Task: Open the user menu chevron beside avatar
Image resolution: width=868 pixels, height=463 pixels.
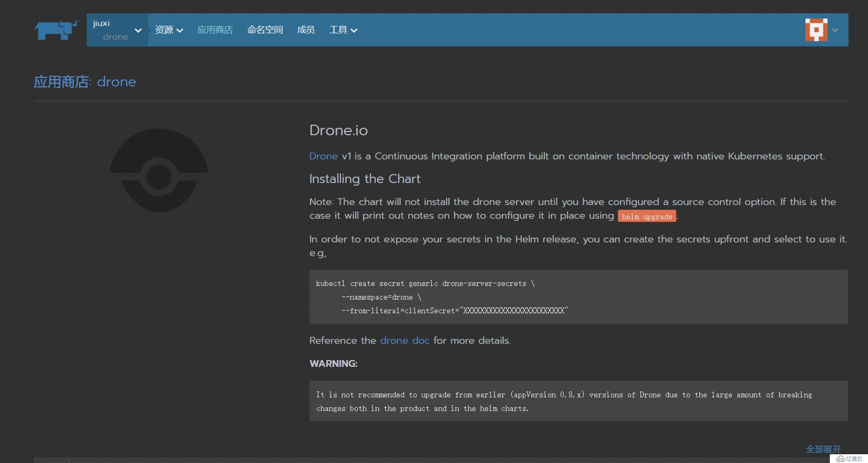Action: point(835,30)
